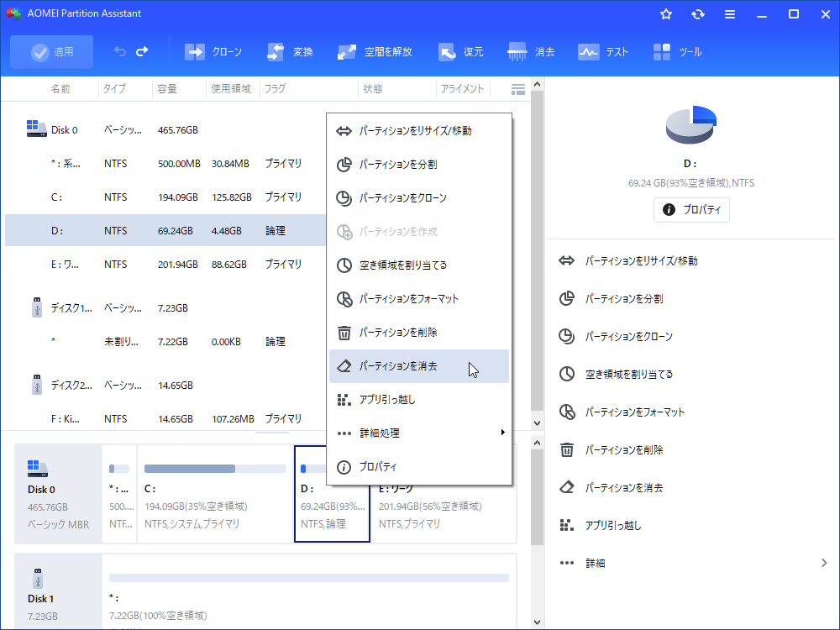Click clone partition icon in right panel

(x=566, y=337)
